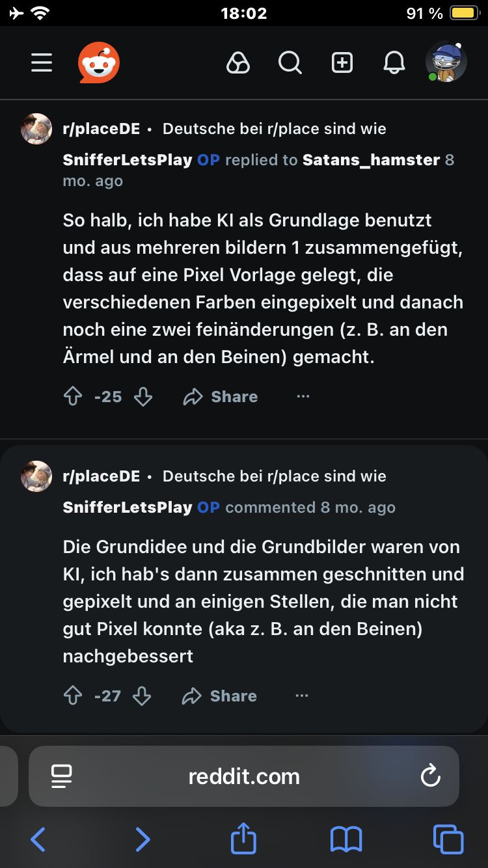Open Reddit Answers rings icon
The width and height of the screenshot is (488, 868).
238,63
